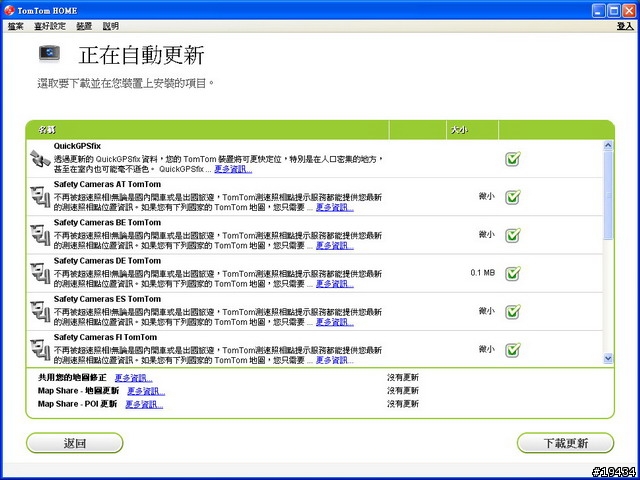
Task: Click the Map Share - POI 更新 label
Action: [x=78, y=404]
